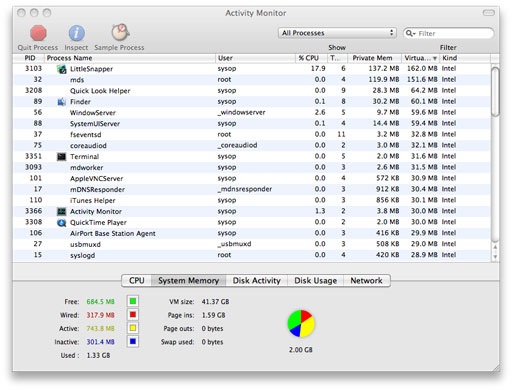Select the Activity Monitor process icon
The image size is (512, 390).
click(x=62, y=211)
